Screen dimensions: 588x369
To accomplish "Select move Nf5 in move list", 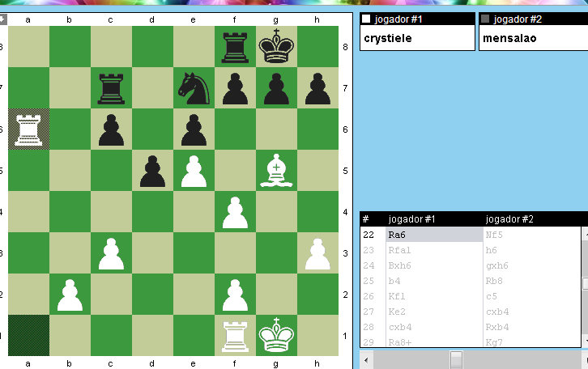I will pyautogui.click(x=494, y=235).
